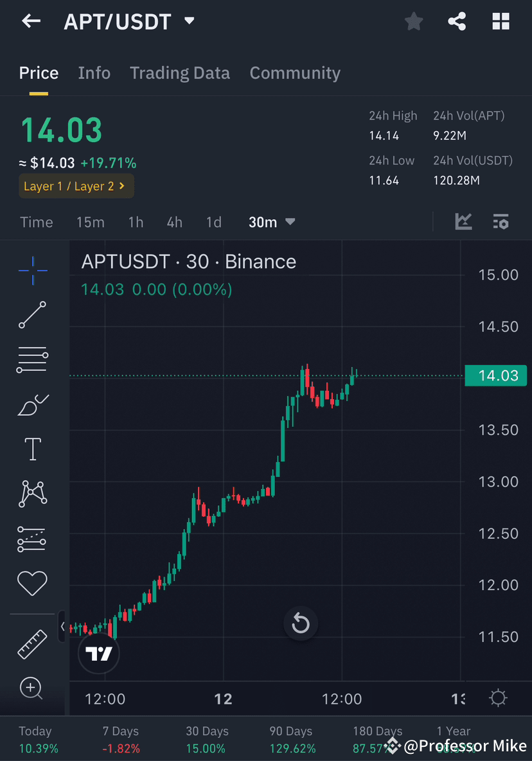Screen dimensions: 532x761
Task: Switch to the Info tab
Action: click(x=94, y=73)
